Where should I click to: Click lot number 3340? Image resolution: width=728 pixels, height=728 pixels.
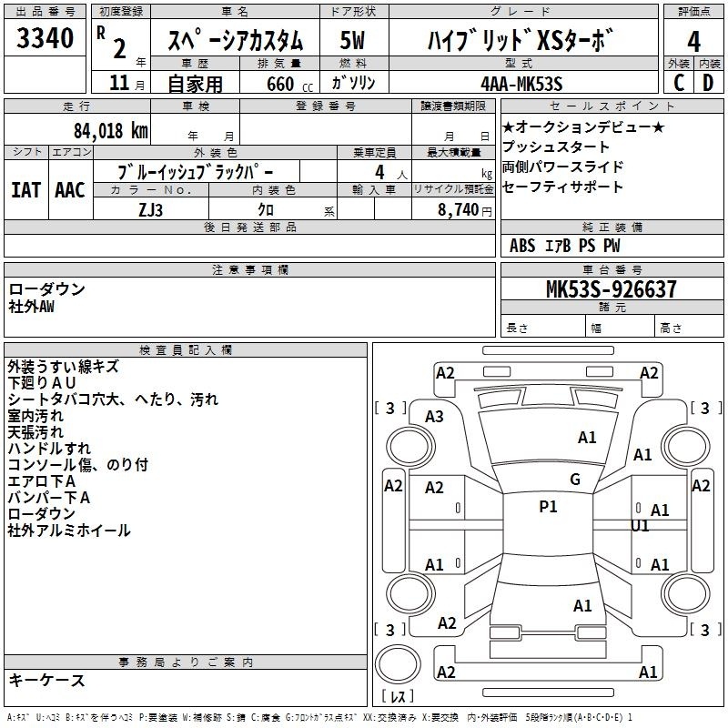tap(45, 40)
